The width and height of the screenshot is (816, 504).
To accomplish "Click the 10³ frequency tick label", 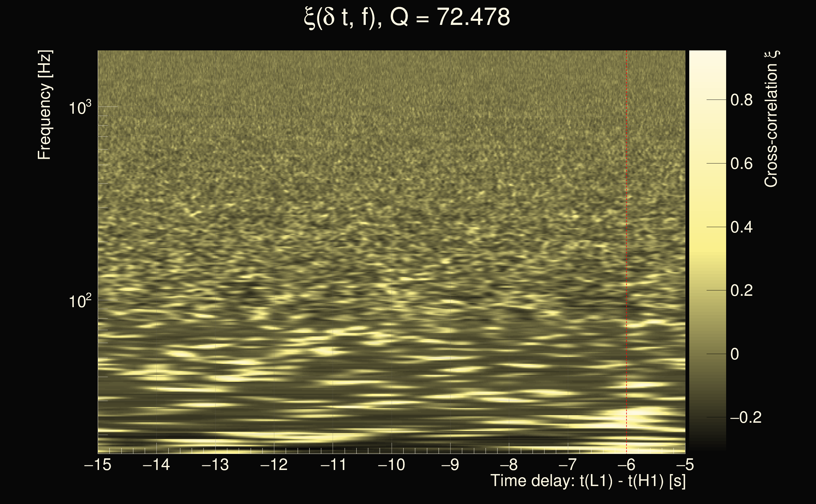I will click(80, 107).
